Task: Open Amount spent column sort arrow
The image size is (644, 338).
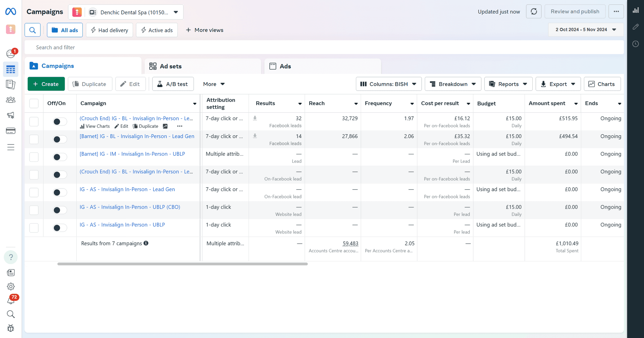Action: tap(576, 104)
